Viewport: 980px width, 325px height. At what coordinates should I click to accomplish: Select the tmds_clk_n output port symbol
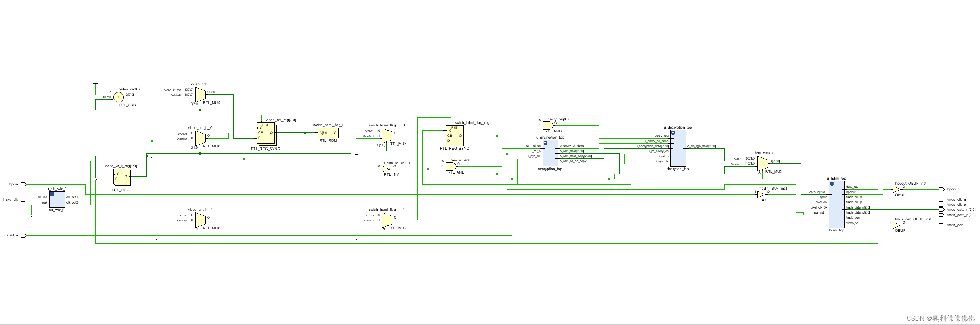[x=941, y=200]
